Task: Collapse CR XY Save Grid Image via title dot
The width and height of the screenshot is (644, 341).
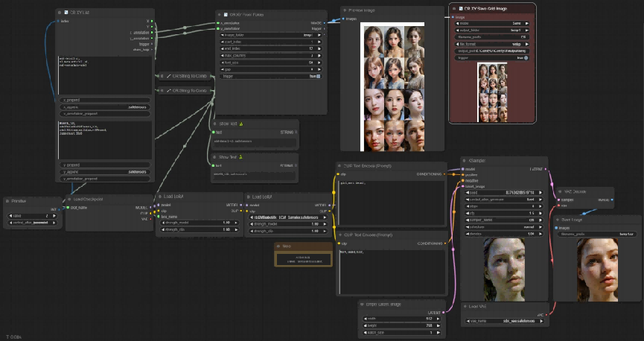Action: (454, 8)
